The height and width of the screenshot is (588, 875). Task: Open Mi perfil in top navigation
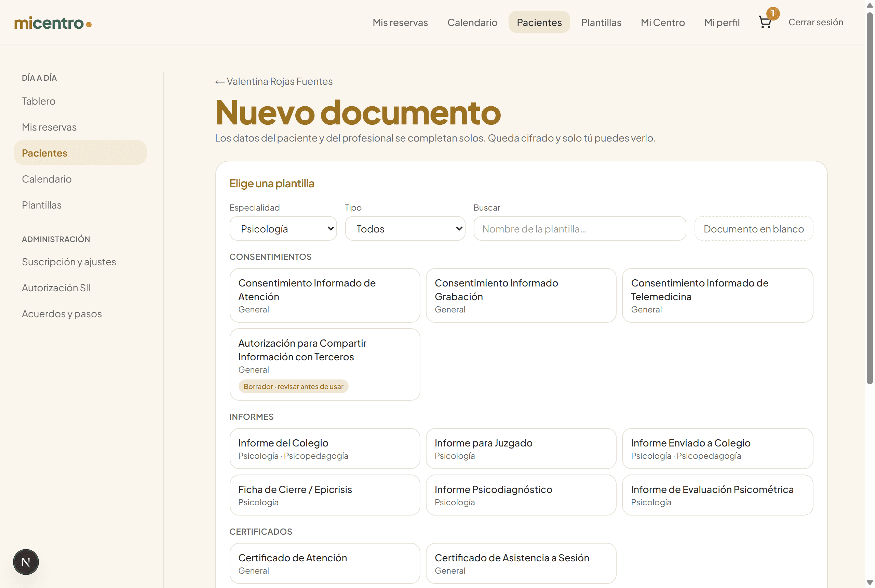click(x=722, y=22)
